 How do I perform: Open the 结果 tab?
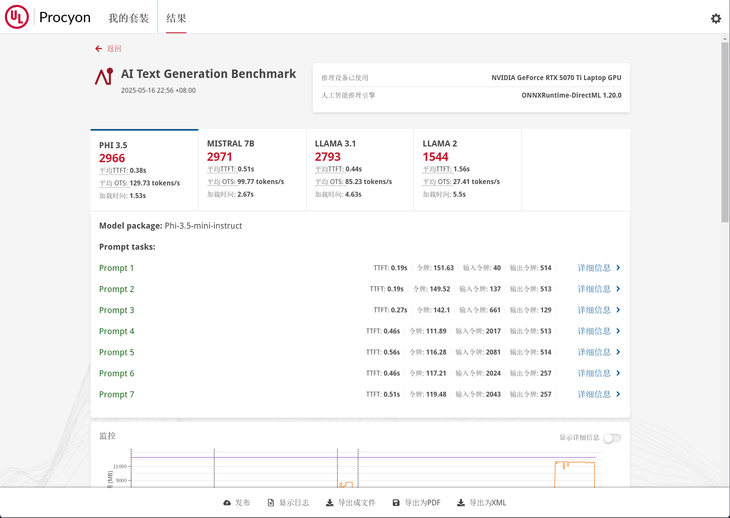click(176, 18)
